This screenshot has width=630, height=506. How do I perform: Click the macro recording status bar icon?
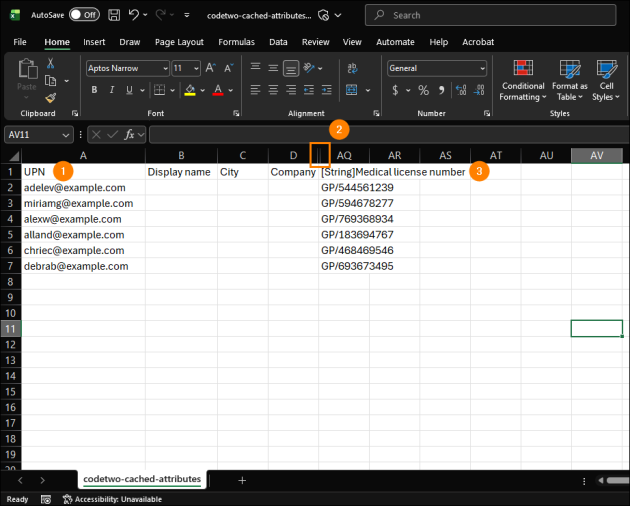[46, 499]
